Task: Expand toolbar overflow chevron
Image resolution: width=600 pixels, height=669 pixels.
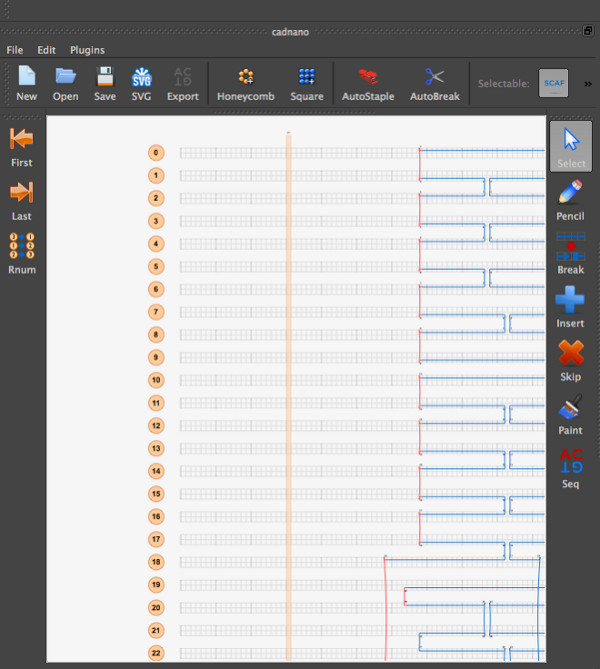Action: (587, 84)
